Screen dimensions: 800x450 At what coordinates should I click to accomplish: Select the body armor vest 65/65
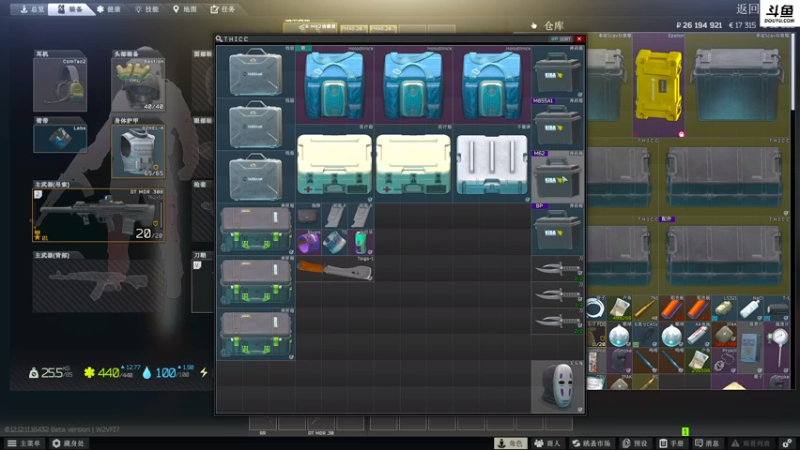138,152
